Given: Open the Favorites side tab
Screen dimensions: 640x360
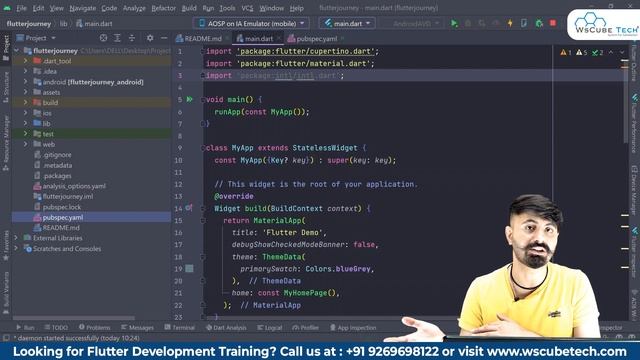Looking at the screenshot, I should (6, 245).
